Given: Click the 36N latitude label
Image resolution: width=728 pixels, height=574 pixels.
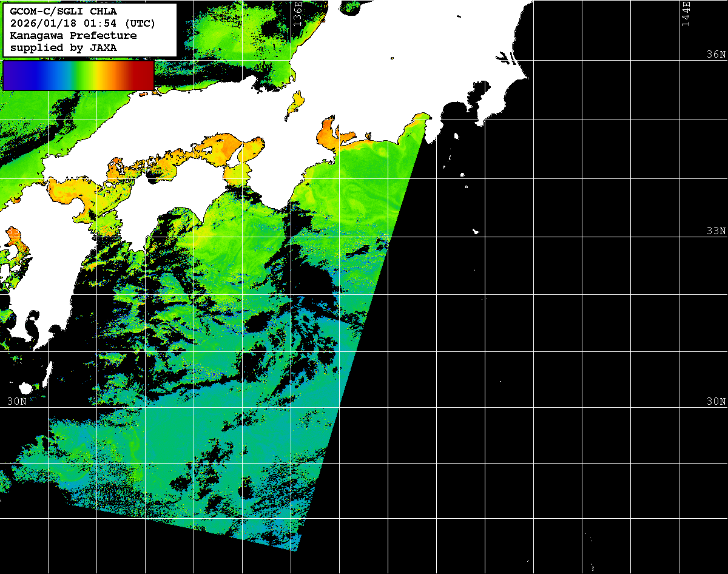Looking at the screenshot, I should [715, 55].
